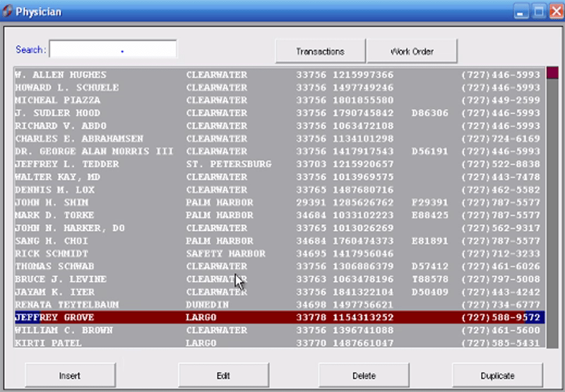Click license number F29391
This screenshot has height=392, width=565.
click(430, 203)
